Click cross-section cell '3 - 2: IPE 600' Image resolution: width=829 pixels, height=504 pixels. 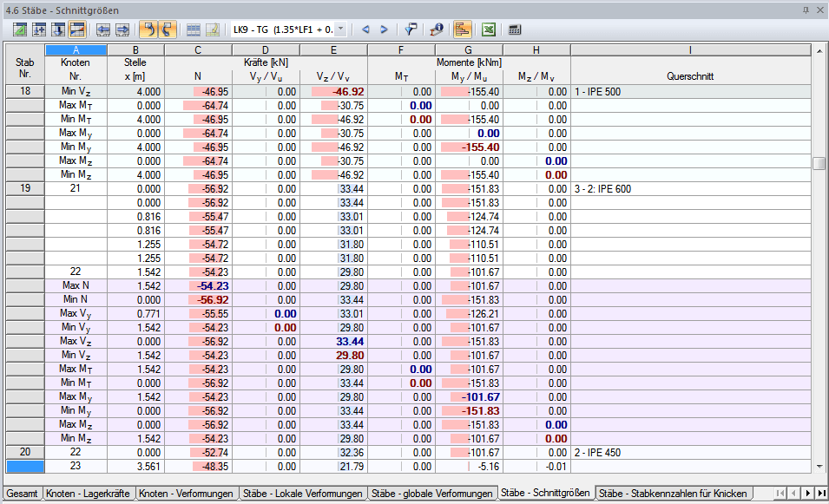(690, 188)
